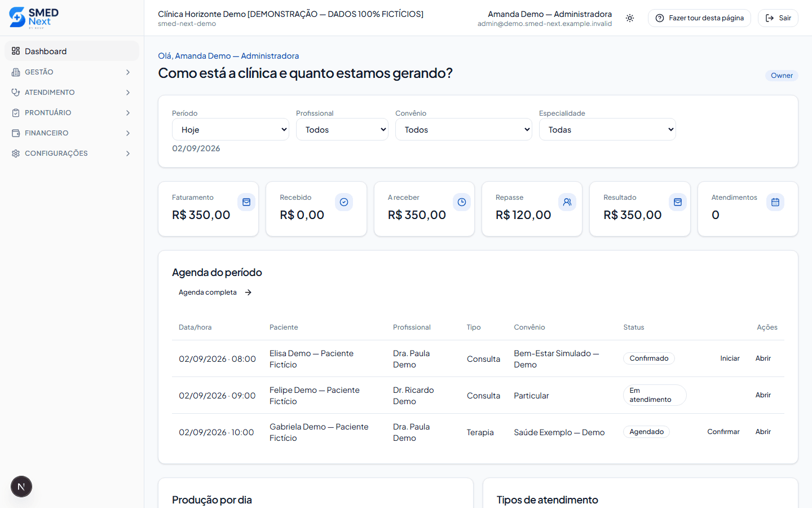This screenshot has height=508, width=812.
Task: Click the A receber clock icon
Action: point(462,202)
